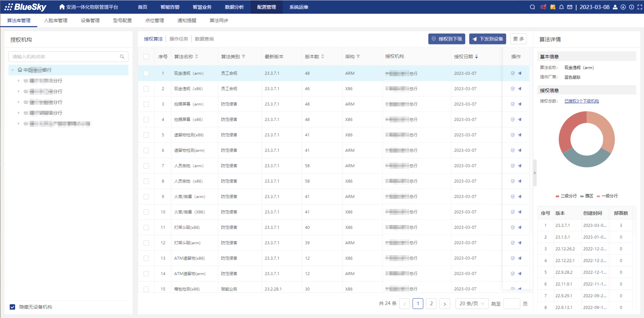Open the mail envelope icon
Image resolution: width=644 pixels, height=318 pixels.
click(570, 7)
